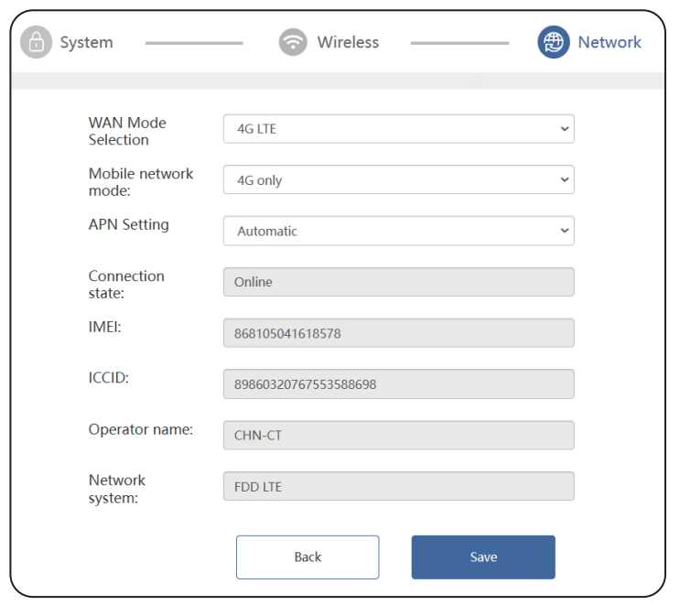The image size is (680, 616).
Task: Select the Network step label
Action: coord(610,42)
